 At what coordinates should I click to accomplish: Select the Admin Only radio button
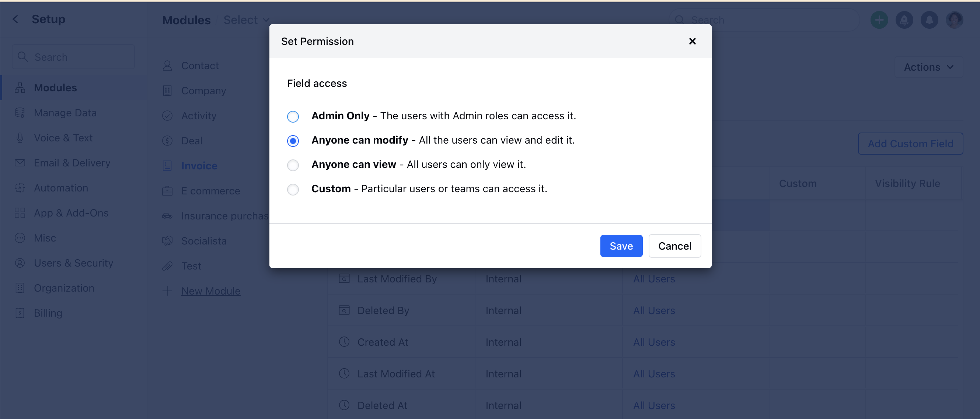coord(293,116)
